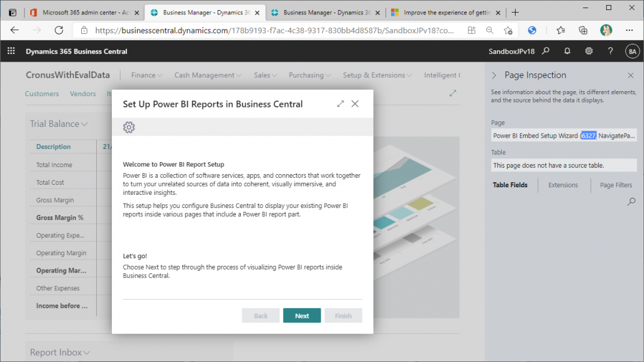Viewport: 644px width, 362px height.
Task: Close the Microsoft 365 admin center tab
Action: point(136,13)
